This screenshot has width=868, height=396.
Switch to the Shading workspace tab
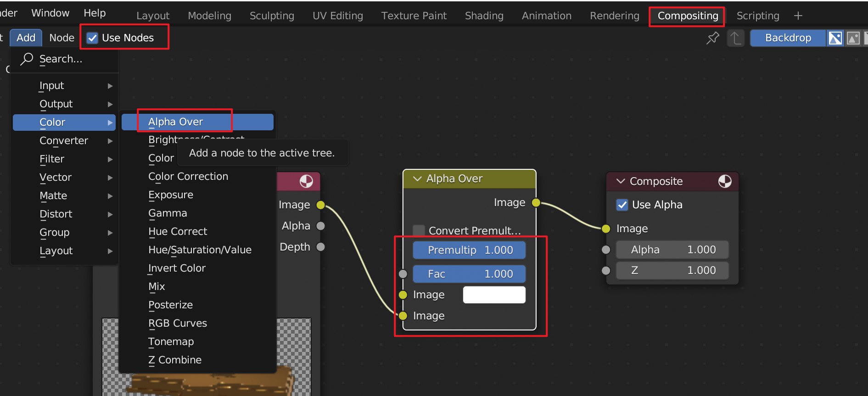(484, 16)
